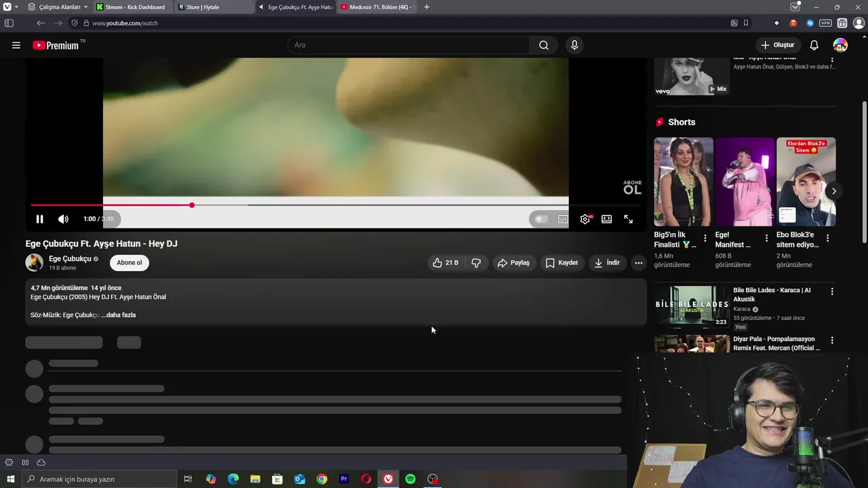The width and height of the screenshot is (868, 488).
Task: Switch to Stream - Kick Dashboard tab
Action: click(133, 7)
